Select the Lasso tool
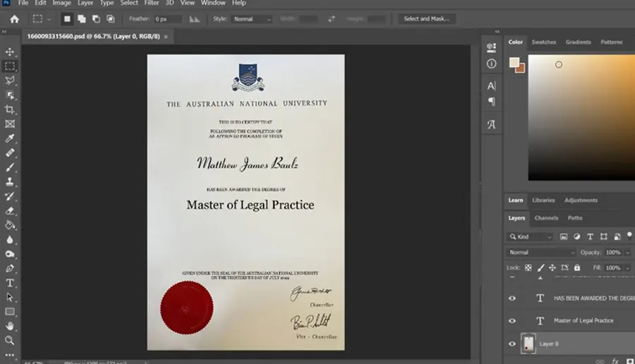635x364 pixels. (x=10, y=80)
